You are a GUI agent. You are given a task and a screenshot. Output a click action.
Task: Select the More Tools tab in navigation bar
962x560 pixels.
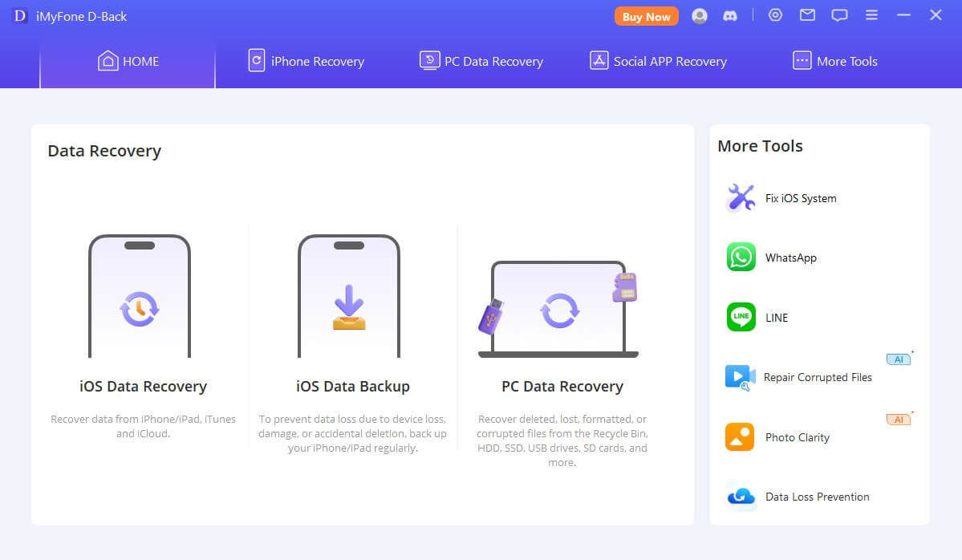click(x=834, y=61)
